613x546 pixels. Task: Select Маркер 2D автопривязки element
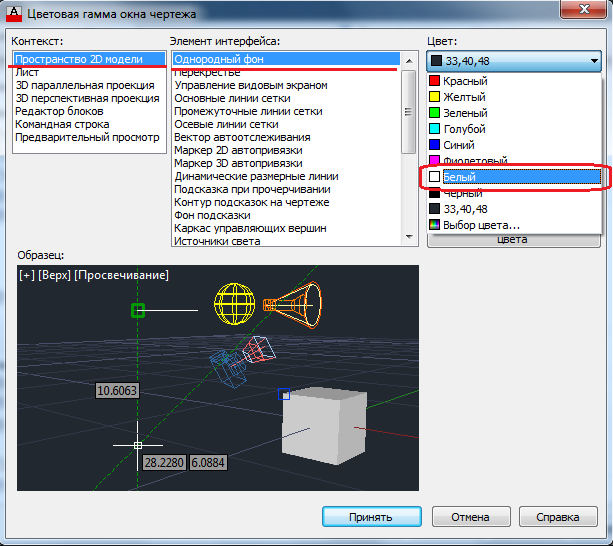coord(237,150)
